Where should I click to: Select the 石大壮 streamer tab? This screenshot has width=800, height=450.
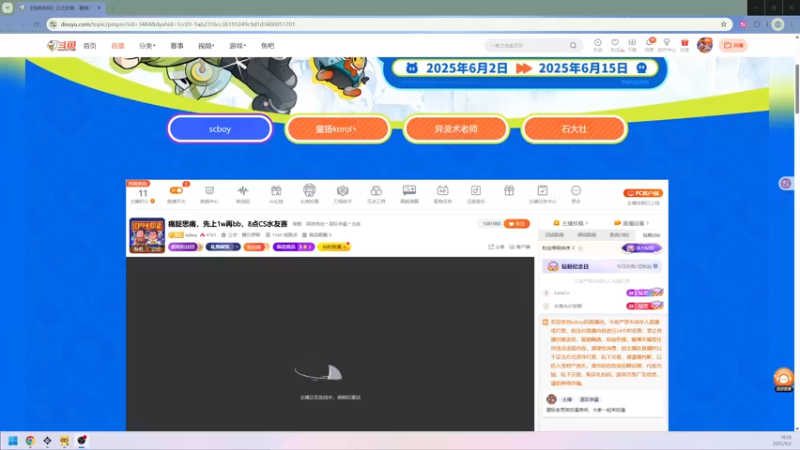click(x=574, y=129)
